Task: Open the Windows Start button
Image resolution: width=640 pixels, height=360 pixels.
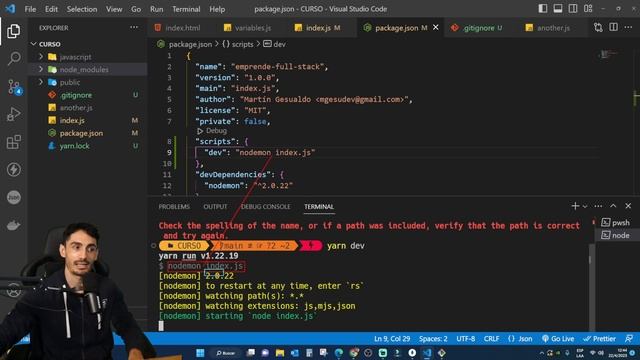Action: pyautogui.click(x=200, y=353)
